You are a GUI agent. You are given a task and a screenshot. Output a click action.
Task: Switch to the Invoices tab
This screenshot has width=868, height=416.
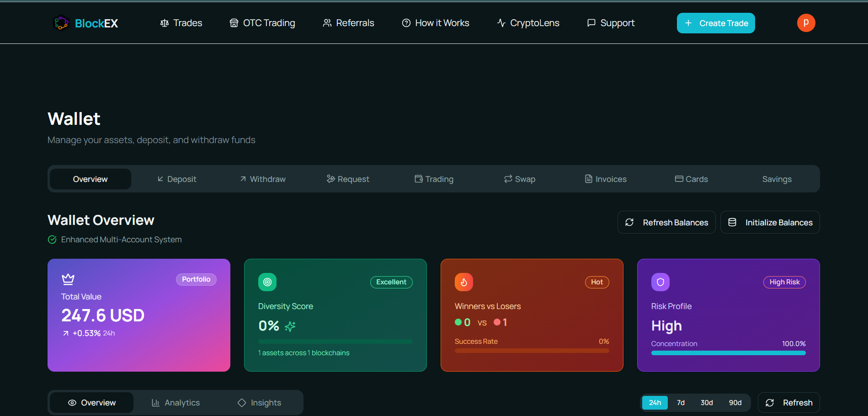point(605,179)
